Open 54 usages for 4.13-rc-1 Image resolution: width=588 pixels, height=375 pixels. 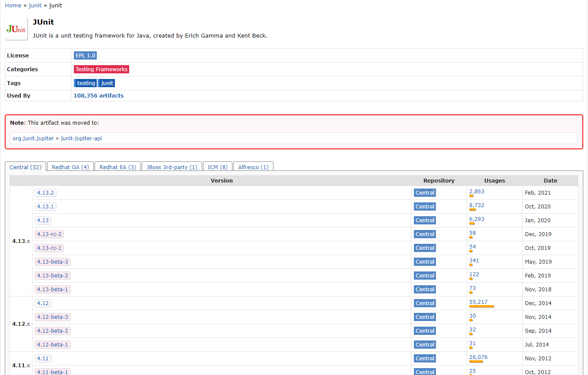pyautogui.click(x=473, y=247)
